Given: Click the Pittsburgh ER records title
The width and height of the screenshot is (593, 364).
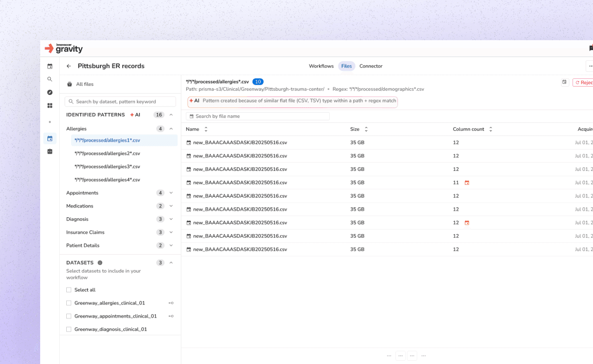Looking at the screenshot, I should click(111, 66).
